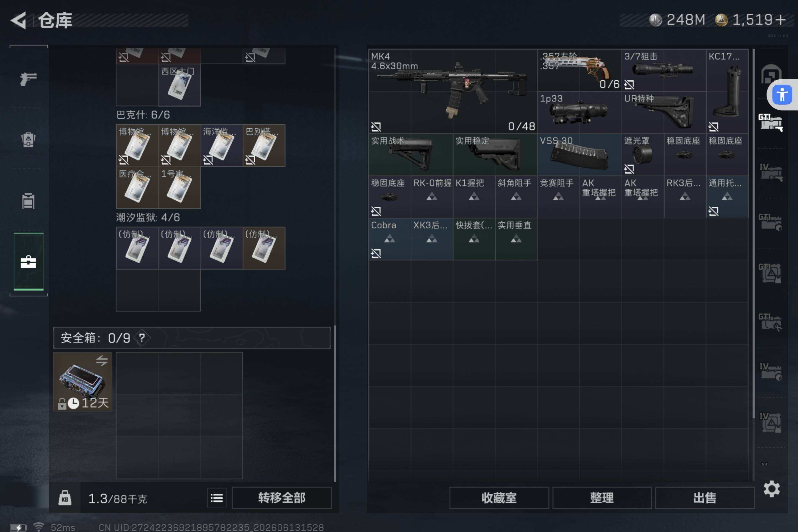
Task: Click the safe box container with 12天
Action: [83, 382]
